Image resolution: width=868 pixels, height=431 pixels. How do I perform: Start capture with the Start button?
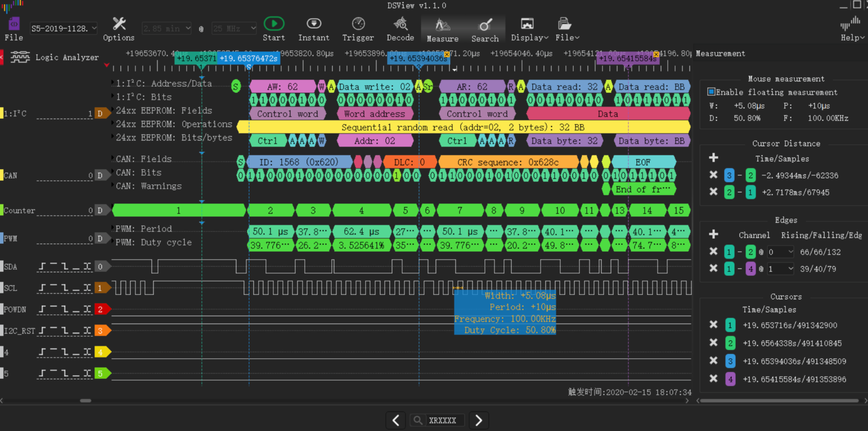pos(273,29)
